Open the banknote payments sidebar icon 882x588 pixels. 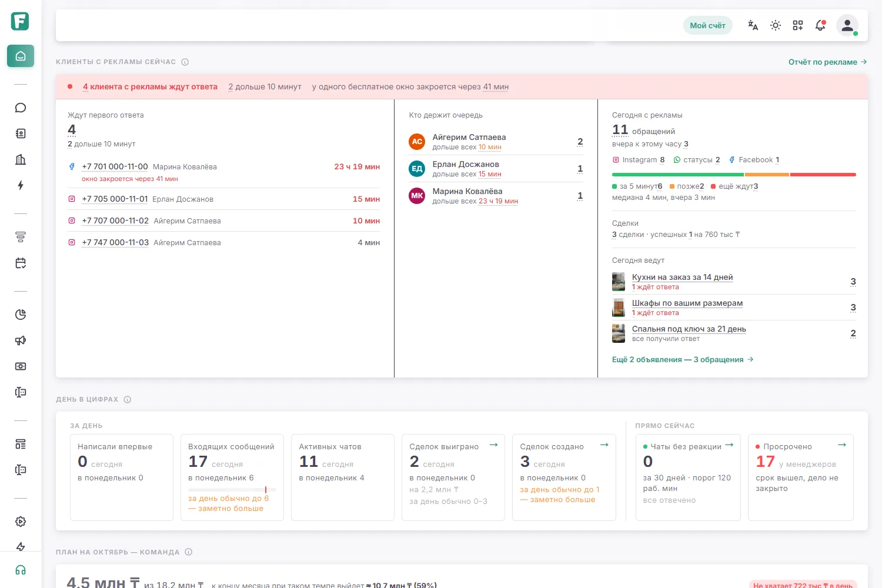[x=21, y=366]
